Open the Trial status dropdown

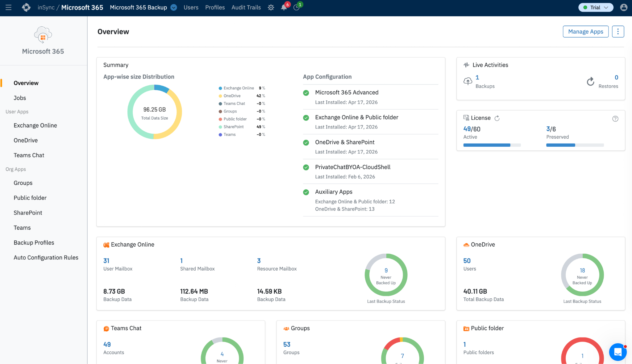(596, 7)
